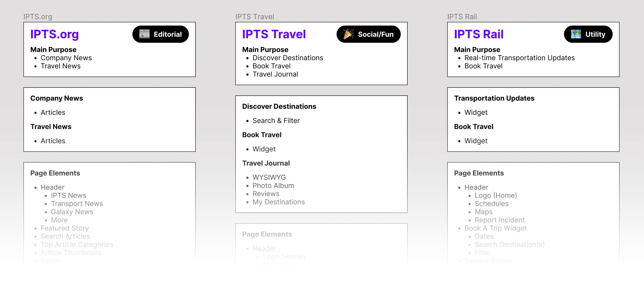Screen dimensions: 644x293
Task: Click Galaxy News list item
Action: tap(72, 212)
